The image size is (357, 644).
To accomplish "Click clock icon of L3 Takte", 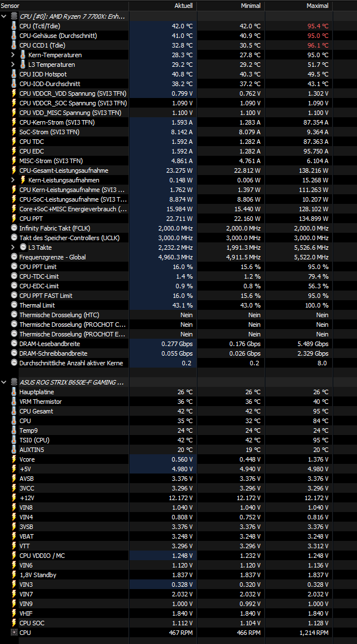I will pos(23,248).
